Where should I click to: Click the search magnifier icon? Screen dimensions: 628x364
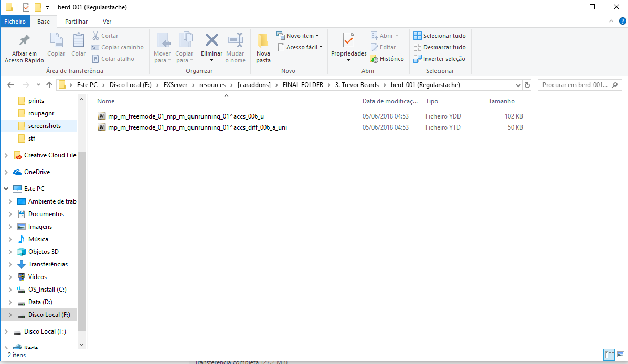615,85
